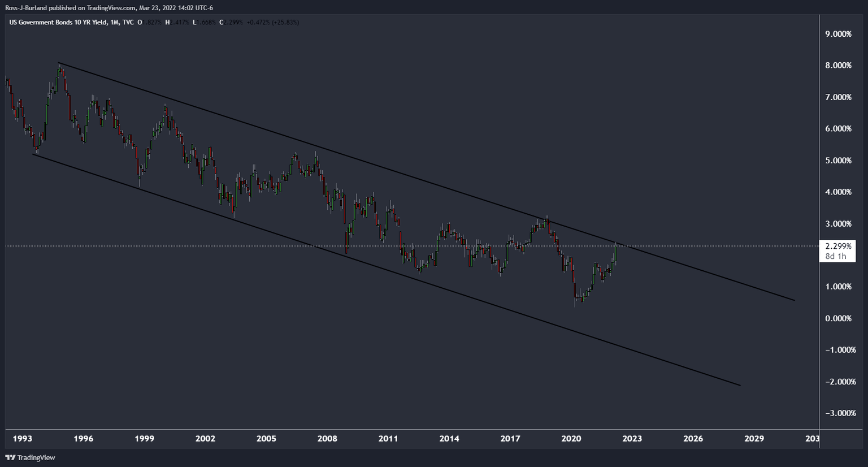This screenshot has height=467, width=868.
Task: Click the current price label 2.299%
Action: (x=838, y=247)
